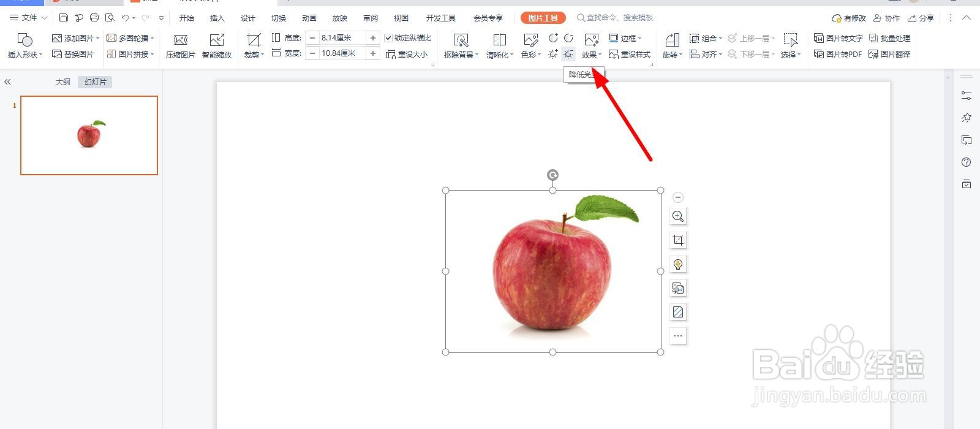This screenshot has width=980, height=429.
Task: Click the Has Changes (有修改) cloud button
Action: [x=849, y=18]
